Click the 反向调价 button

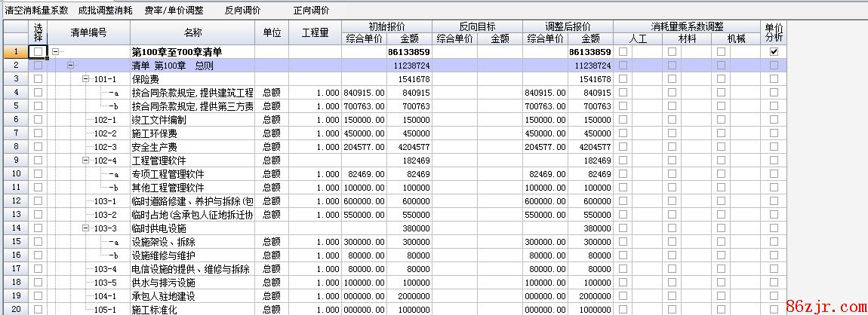[243, 11]
